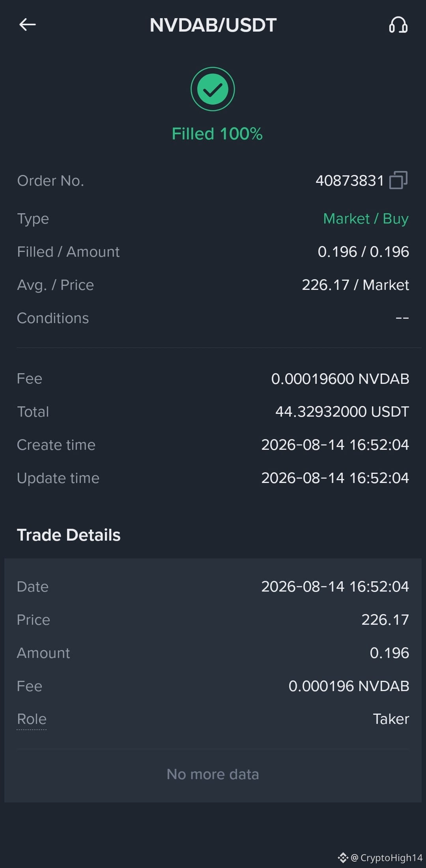Tap the Taker role value
The width and height of the screenshot is (426, 868).
click(391, 719)
